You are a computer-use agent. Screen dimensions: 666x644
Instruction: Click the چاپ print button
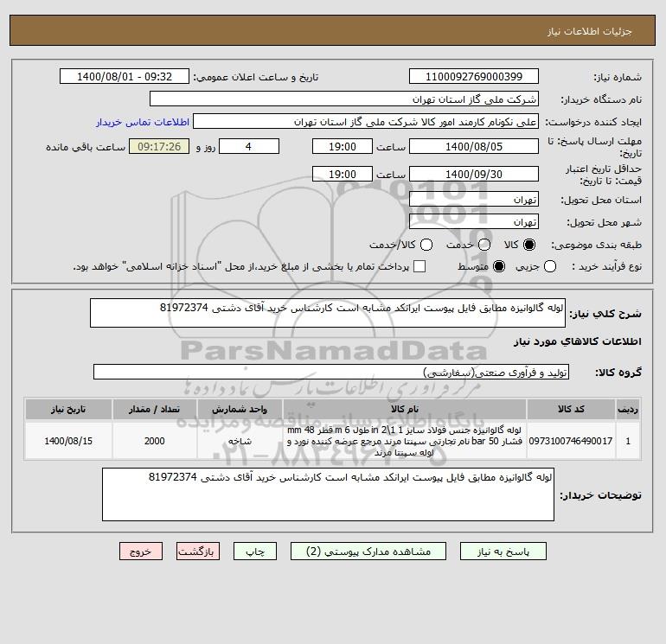point(255,552)
